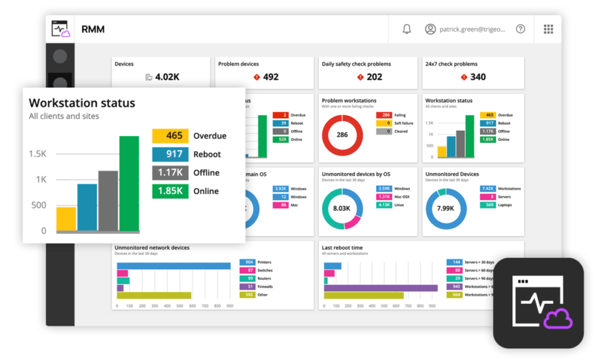Click the alert icon in Daily safety check problems
607x364 pixels.
tap(361, 77)
